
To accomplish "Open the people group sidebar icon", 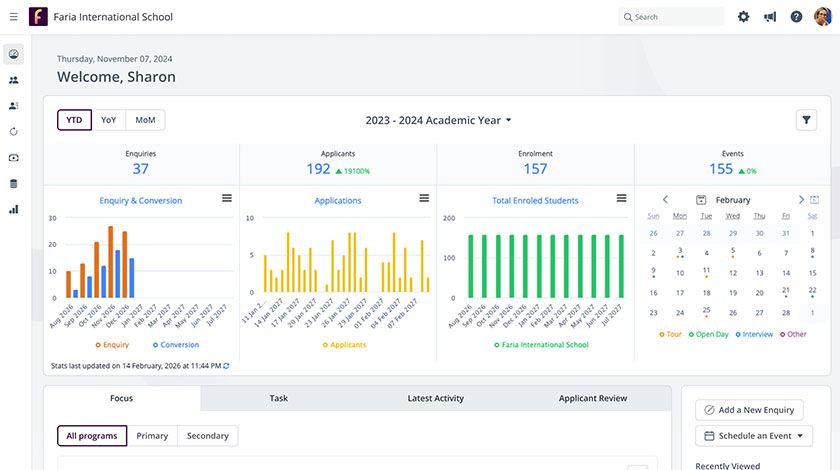I will tap(13, 80).
